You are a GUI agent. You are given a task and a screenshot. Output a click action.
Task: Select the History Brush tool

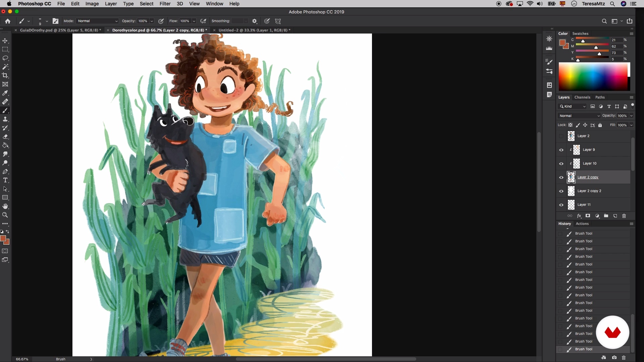[x=5, y=128]
